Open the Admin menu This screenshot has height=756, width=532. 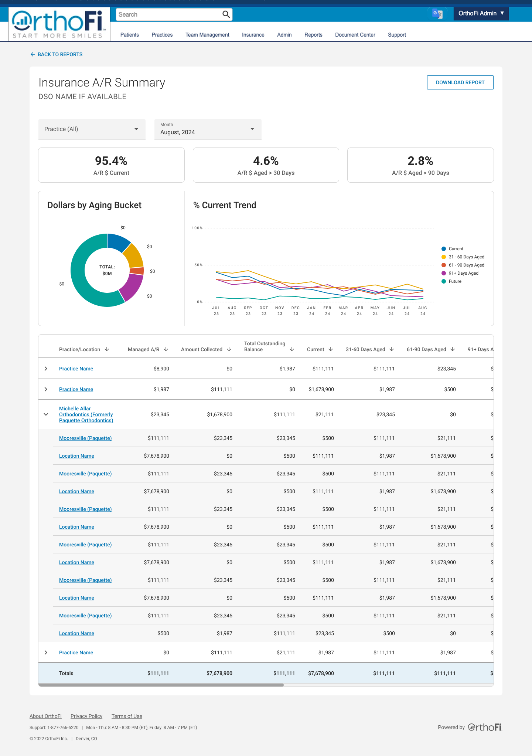click(284, 35)
